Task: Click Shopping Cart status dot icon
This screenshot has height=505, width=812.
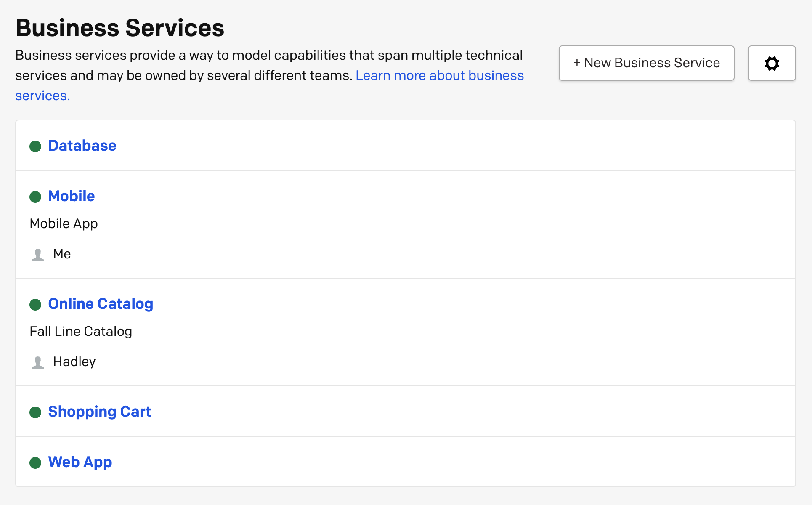Action: coord(35,412)
